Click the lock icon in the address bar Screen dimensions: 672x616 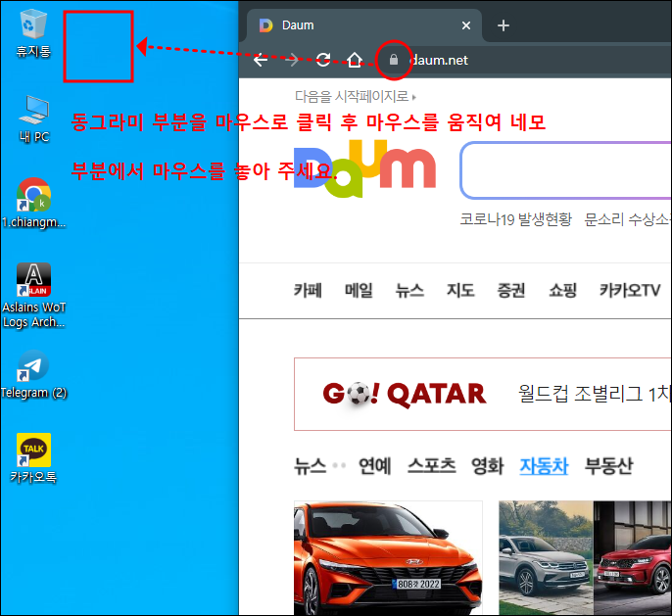pyautogui.click(x=394, y=60)
